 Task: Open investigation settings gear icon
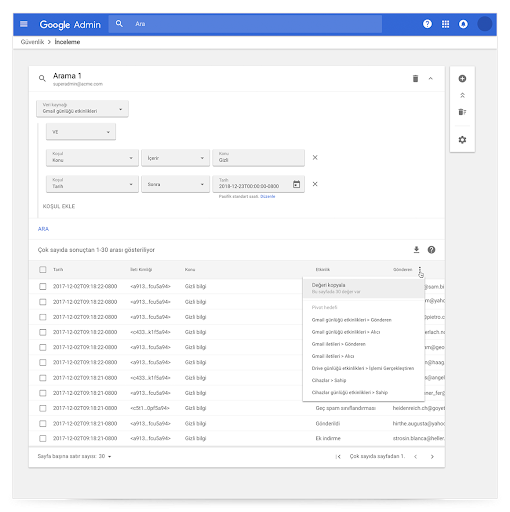tap(462, 140)
